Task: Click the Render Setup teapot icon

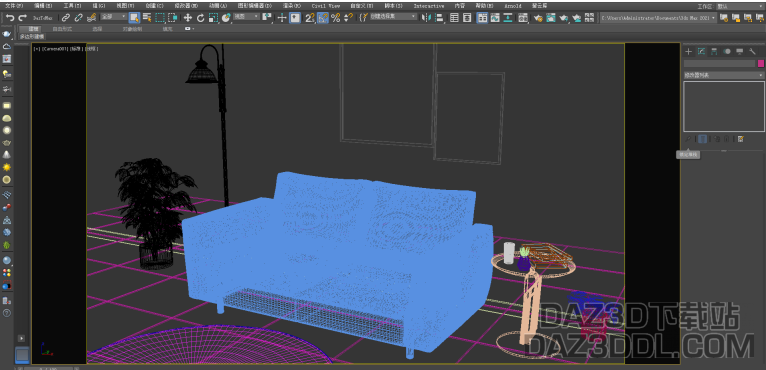Action: point(538,18)
